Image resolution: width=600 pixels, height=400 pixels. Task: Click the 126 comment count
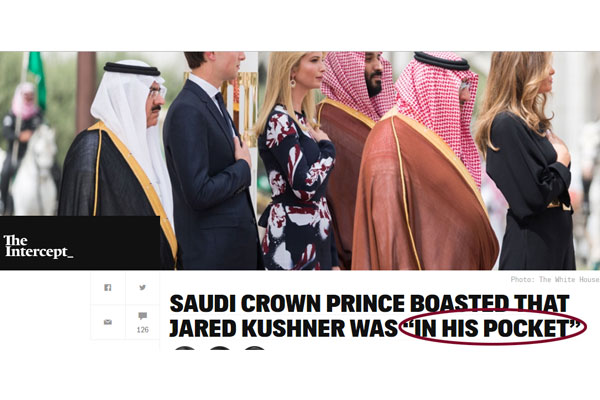[142, 330]
